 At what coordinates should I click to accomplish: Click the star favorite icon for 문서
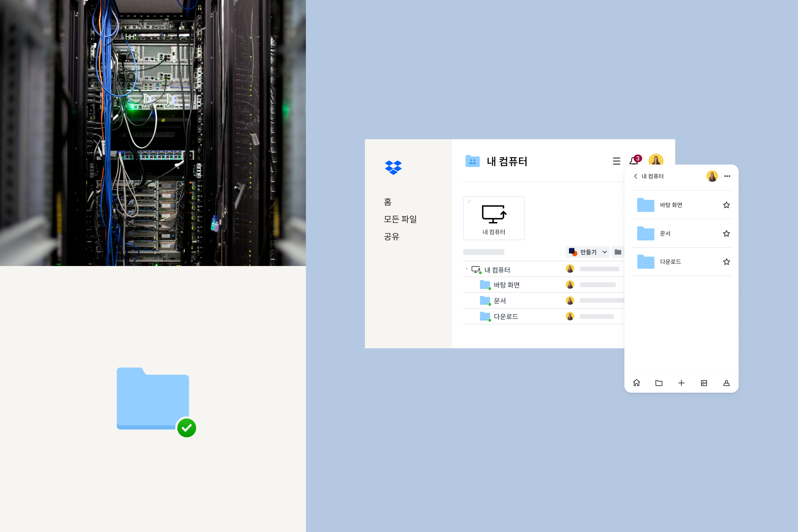click(726, 233)
